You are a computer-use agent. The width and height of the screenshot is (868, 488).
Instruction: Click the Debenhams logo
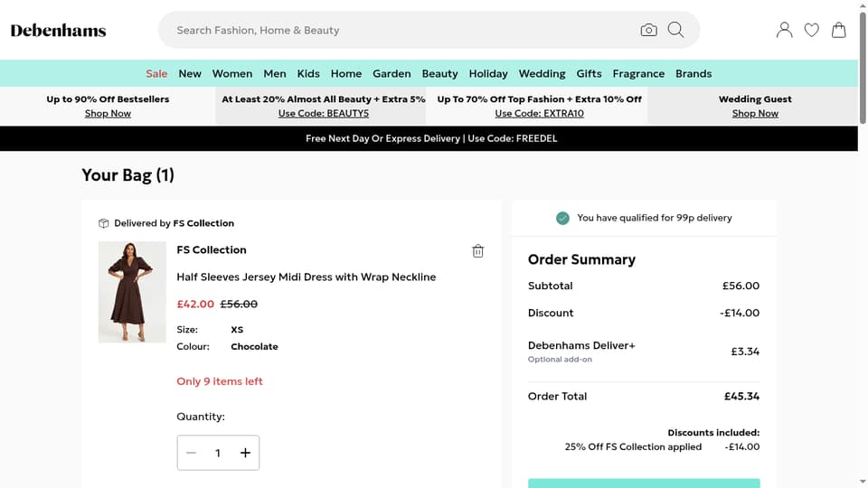coord(58,31)
